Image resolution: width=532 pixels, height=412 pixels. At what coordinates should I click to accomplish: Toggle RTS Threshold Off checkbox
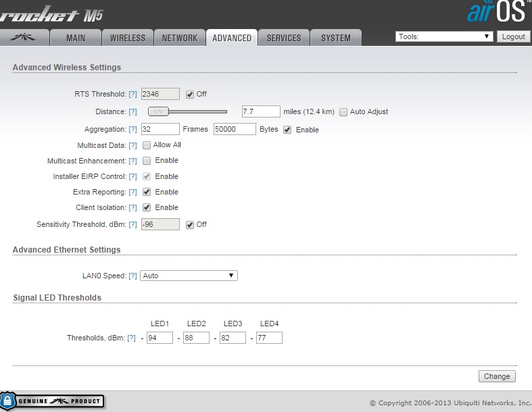point(190,95)
